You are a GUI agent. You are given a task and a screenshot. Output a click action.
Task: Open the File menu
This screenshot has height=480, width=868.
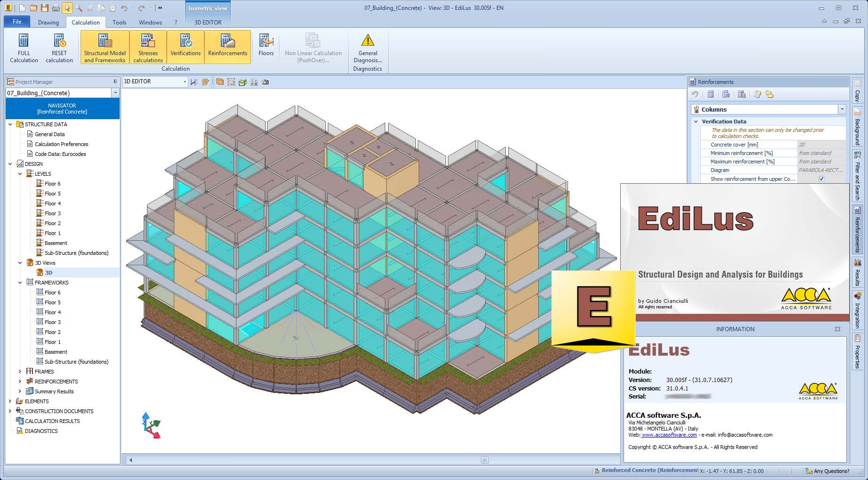17,22
